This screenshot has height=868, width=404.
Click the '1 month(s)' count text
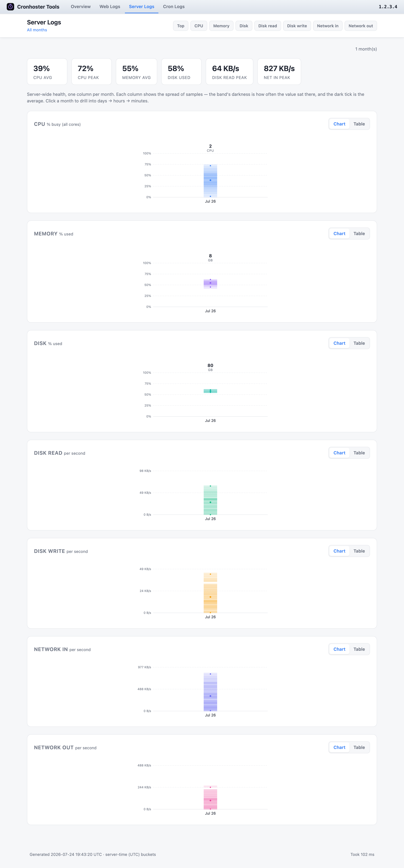(x=366, y=49)
